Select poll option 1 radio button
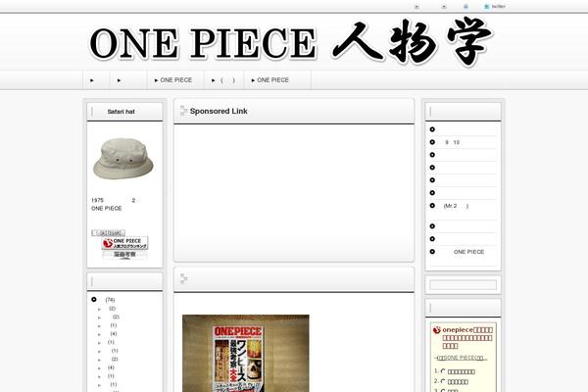The height and width of the screenshot is (392, 588). (x=443, y=371)
